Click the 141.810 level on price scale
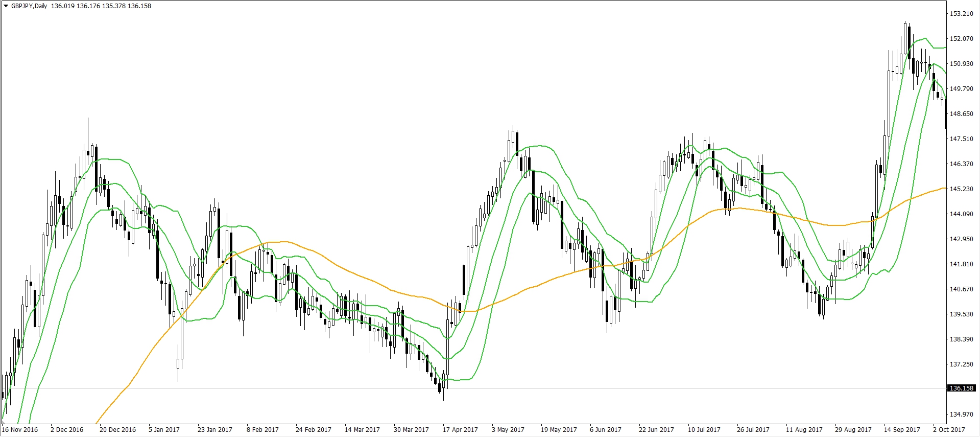The height and width of the screenshot is (437, 980). (961, 264)
